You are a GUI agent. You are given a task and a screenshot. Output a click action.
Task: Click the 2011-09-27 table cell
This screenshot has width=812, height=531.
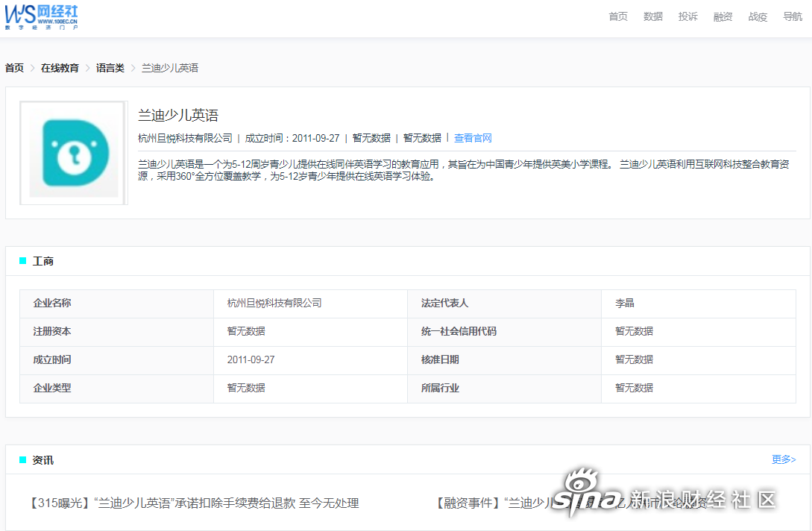click(x=251, y=359)
